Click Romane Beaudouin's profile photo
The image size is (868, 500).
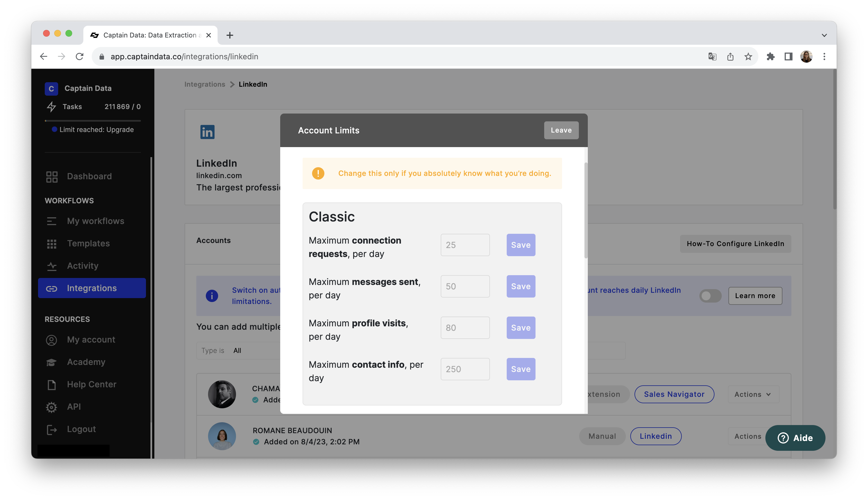(x=222, y=436)
